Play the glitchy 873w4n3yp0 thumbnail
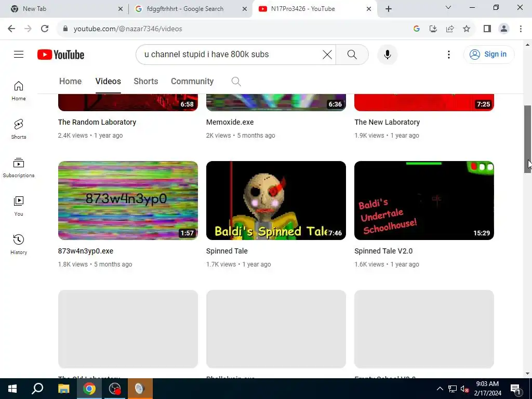Image resolution: width=532 pixels, height=399 pixels. click(x=128, y=200)
